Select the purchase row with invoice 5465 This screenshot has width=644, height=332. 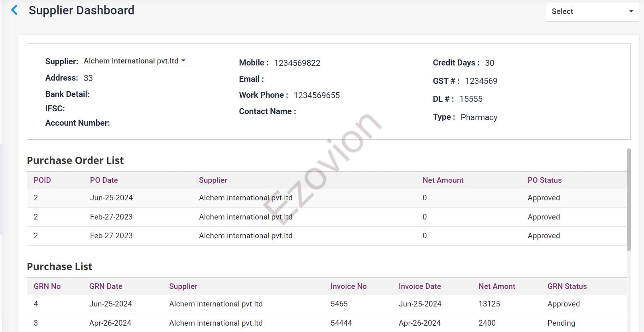(339, 304)
